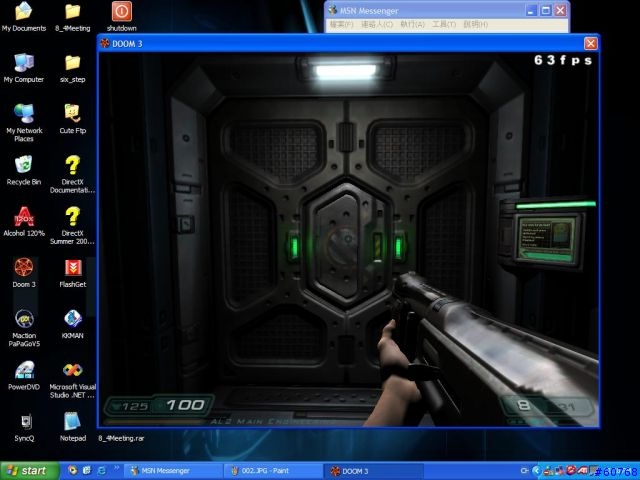640x480 pixels.
Task: Open the contacts menu (C) in MSN Messenger
Action: coord(377,24)
